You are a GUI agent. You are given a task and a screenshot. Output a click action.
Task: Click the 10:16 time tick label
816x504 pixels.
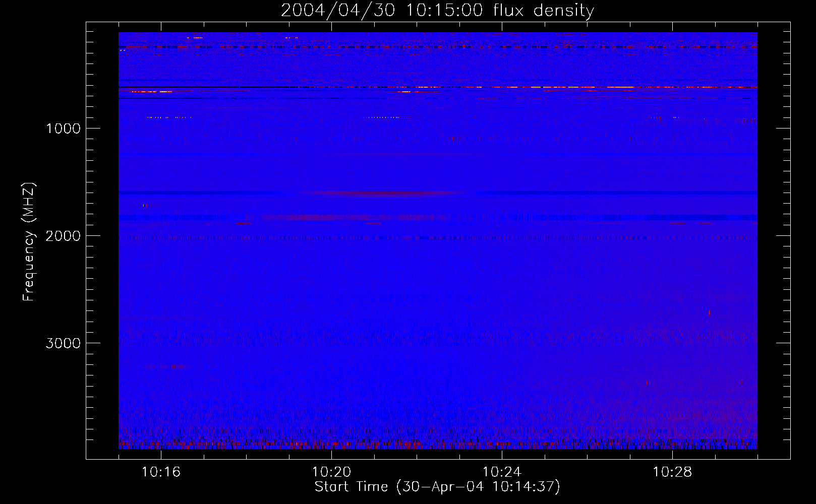[x=161, y=472]
